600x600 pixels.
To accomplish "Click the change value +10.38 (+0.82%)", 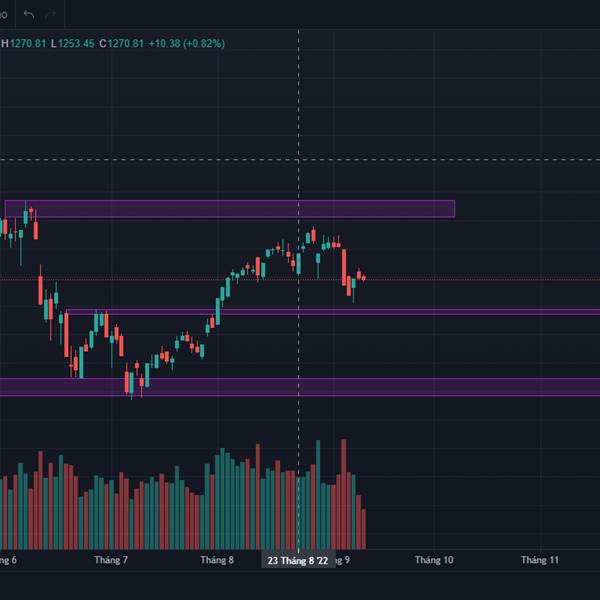I will 187,44.
